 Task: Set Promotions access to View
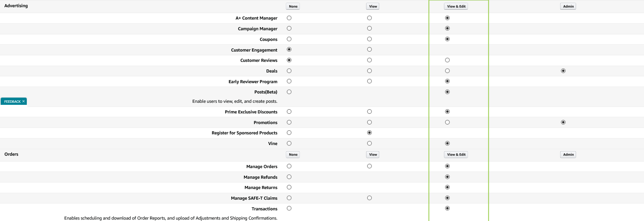(x=369, y=122)
